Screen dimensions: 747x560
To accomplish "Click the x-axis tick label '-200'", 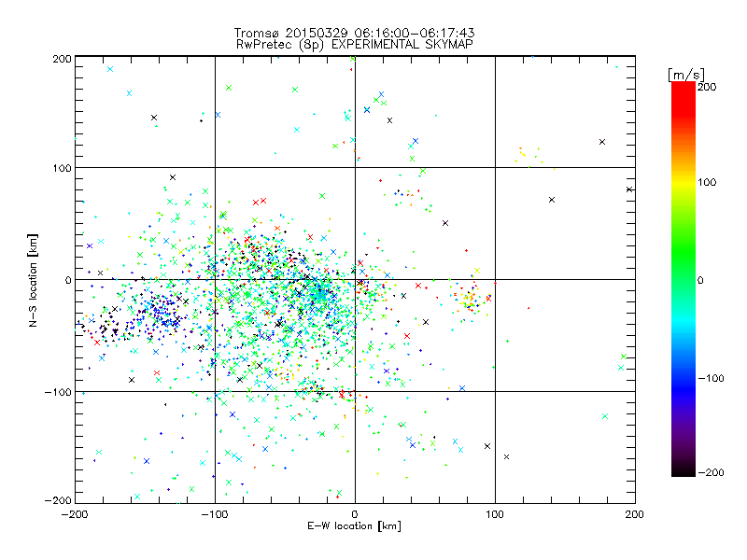I will point(75,514).
